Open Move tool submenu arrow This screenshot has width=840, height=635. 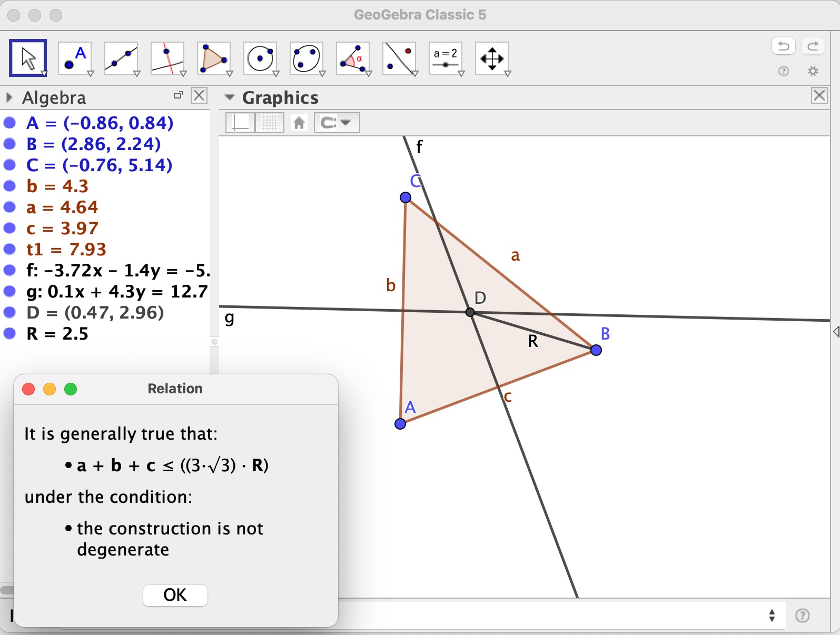[44, 74]
